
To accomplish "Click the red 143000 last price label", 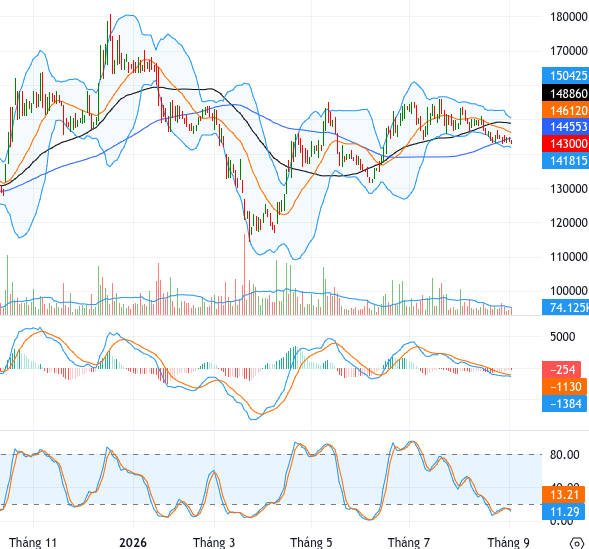I will click(x=565, y=143).
